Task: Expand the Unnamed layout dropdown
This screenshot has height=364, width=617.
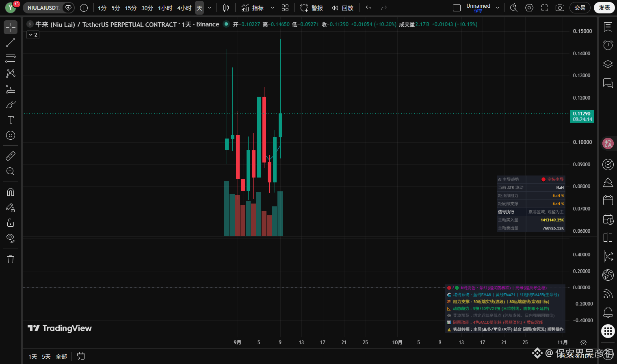Action: [498, 8]
